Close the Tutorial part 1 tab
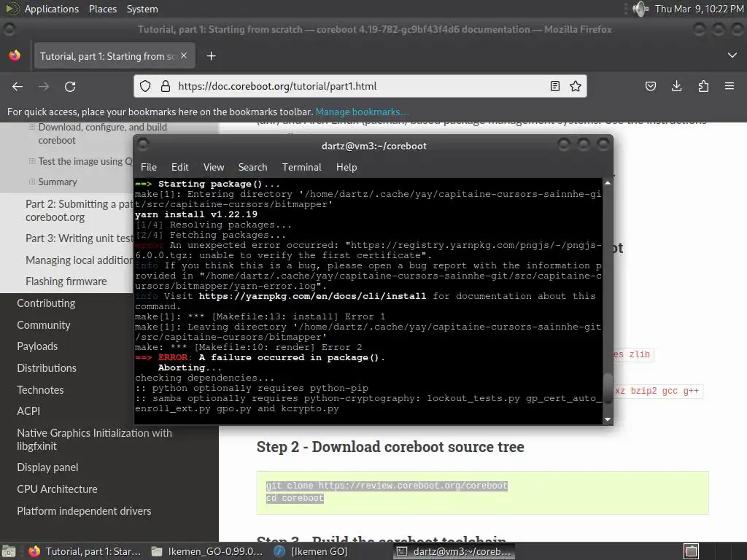The image size is (747, 560). click(184, 55)
